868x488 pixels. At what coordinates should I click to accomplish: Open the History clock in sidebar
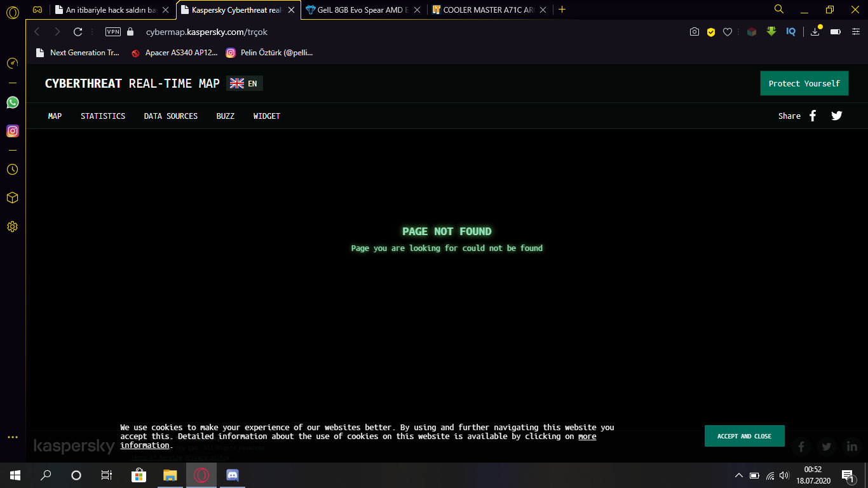12,170
